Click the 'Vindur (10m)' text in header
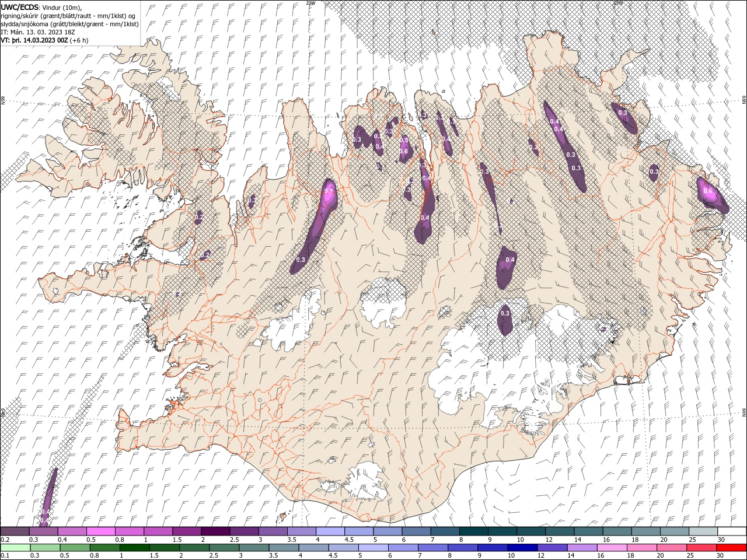This screenshot has width=747, height=560. click(62, 7)
